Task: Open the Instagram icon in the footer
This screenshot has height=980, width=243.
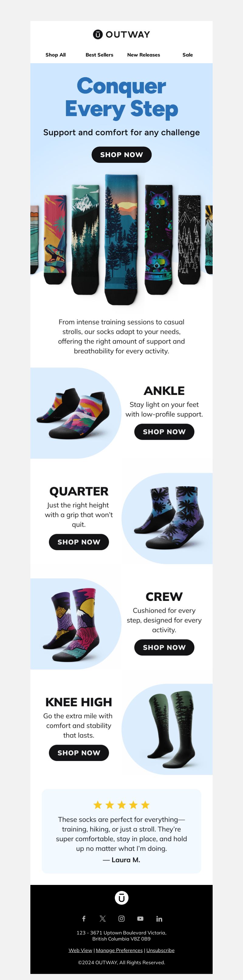Action: coord(121,918)
